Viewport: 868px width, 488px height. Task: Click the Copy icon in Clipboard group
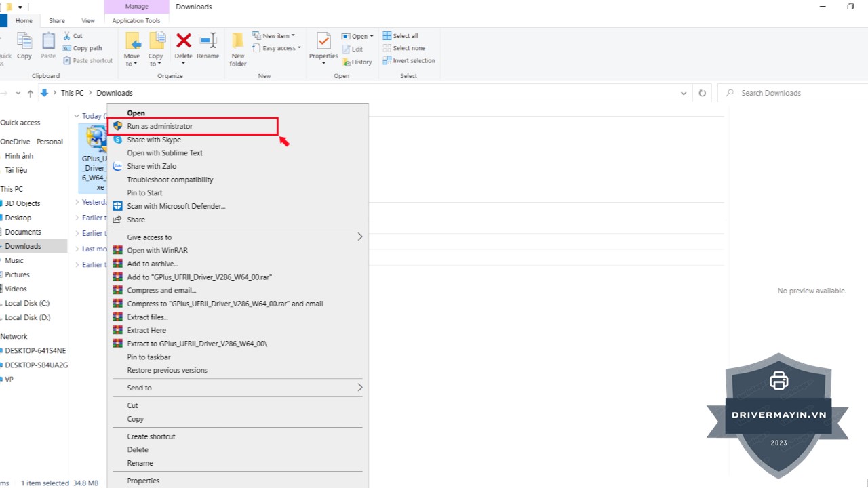(24, 42)
